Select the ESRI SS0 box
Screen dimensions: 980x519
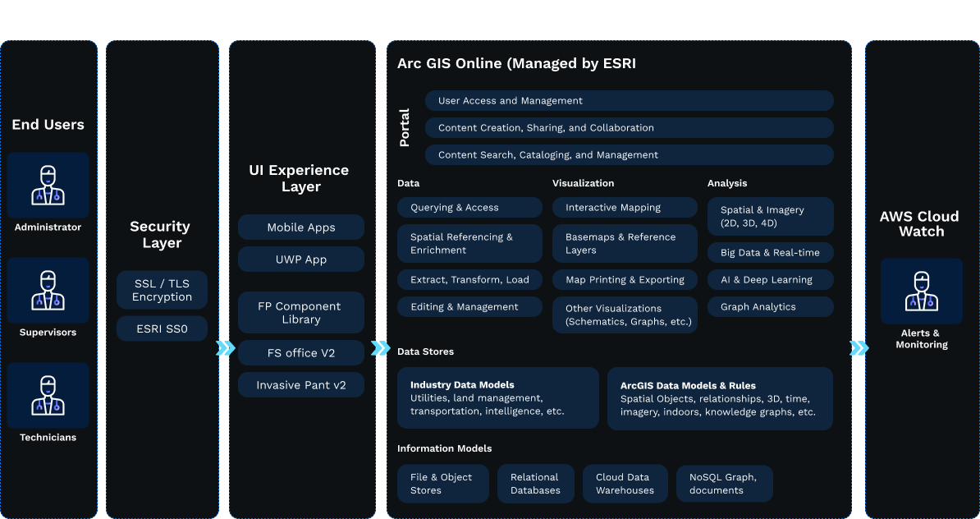point(162,329)
